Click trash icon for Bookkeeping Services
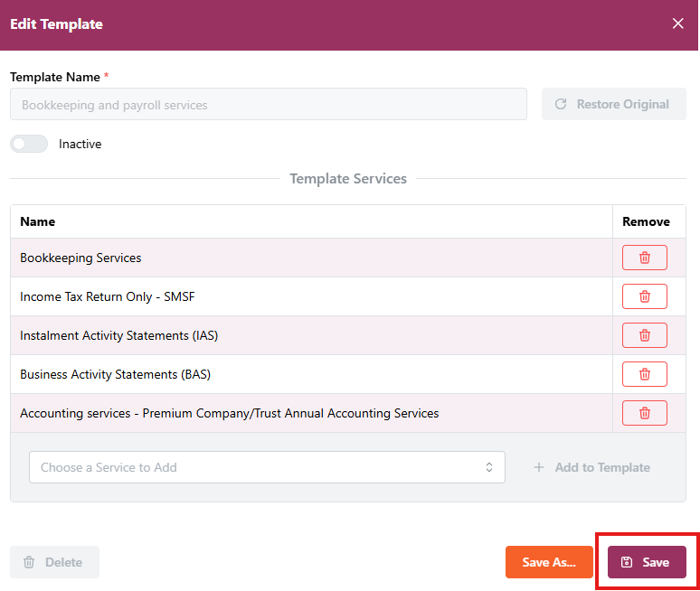Screen dimensions: 700x591 [x=644, y=258]
